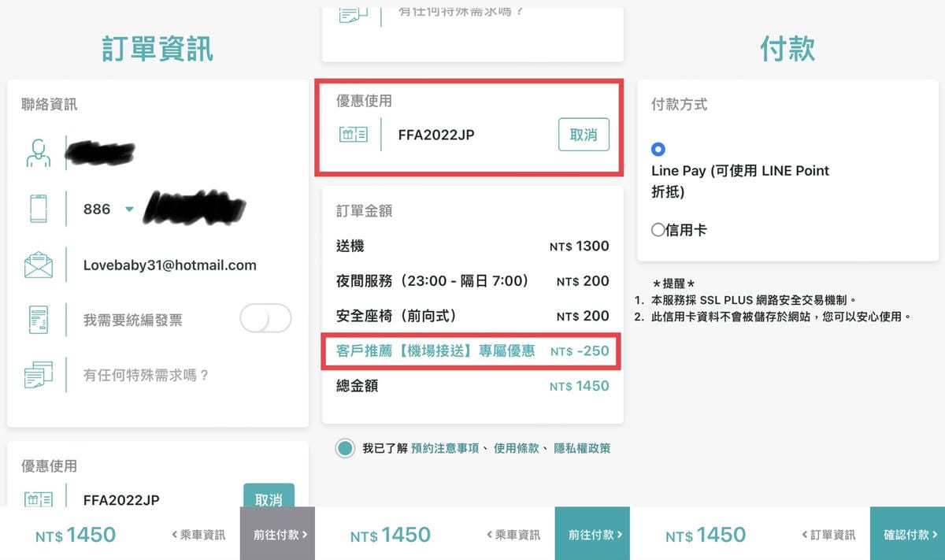This screenshot has width=945, height=560.
Task: Click the 送機 NT$ 1300 row
Action: pos(472,246)
